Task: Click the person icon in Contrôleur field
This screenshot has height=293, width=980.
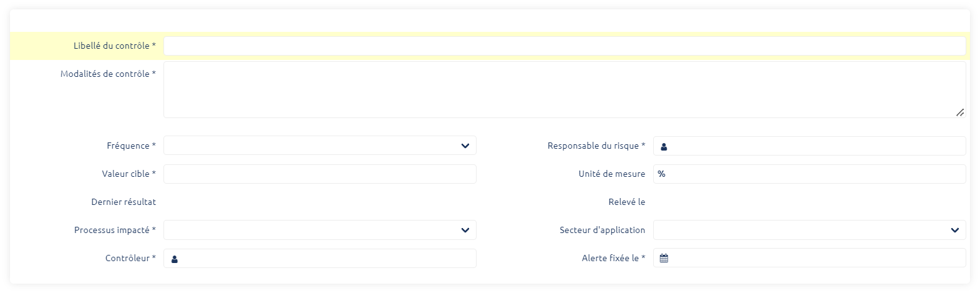Action: (175, 259)
